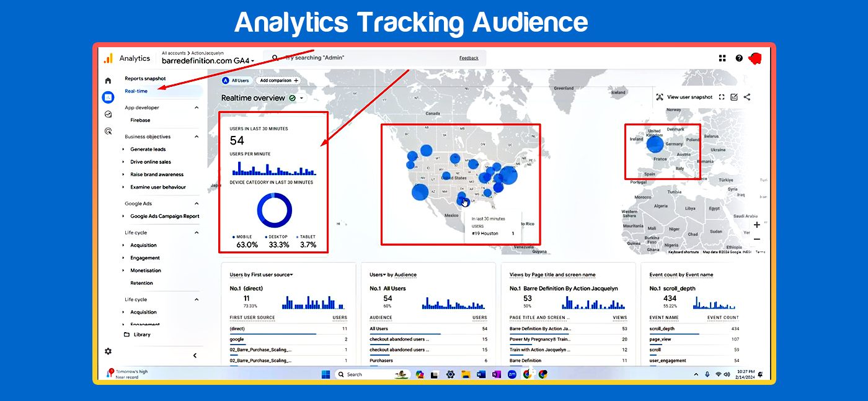Go to Home in left rail
The height and width of the screenshot is (401, 868).
[108, 81]
